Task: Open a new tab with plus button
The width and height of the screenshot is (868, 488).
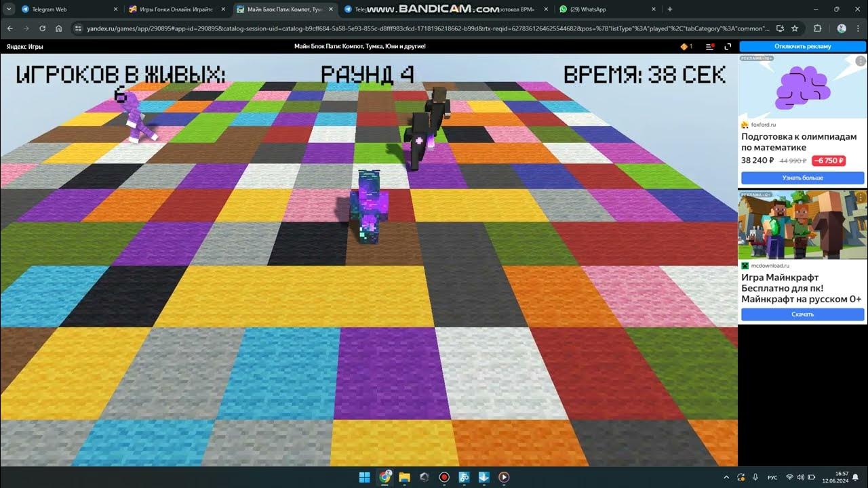Action: pos(670,9)
